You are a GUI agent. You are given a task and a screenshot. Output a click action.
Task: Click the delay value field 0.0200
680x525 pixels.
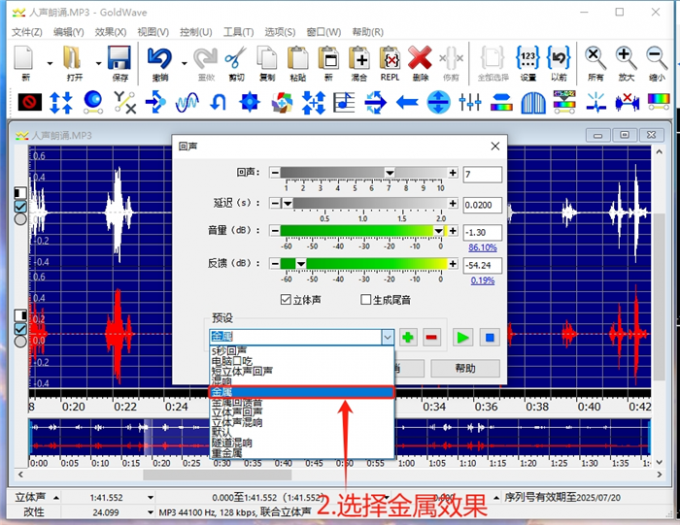[x=482, y=205]
